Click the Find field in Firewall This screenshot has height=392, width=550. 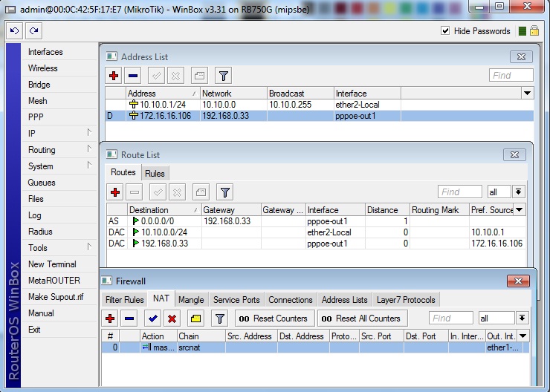[450, 318]
